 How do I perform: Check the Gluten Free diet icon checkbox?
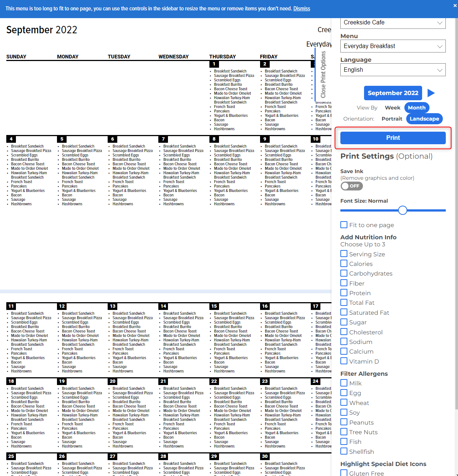pyautogui.click(x=344, y=473)
